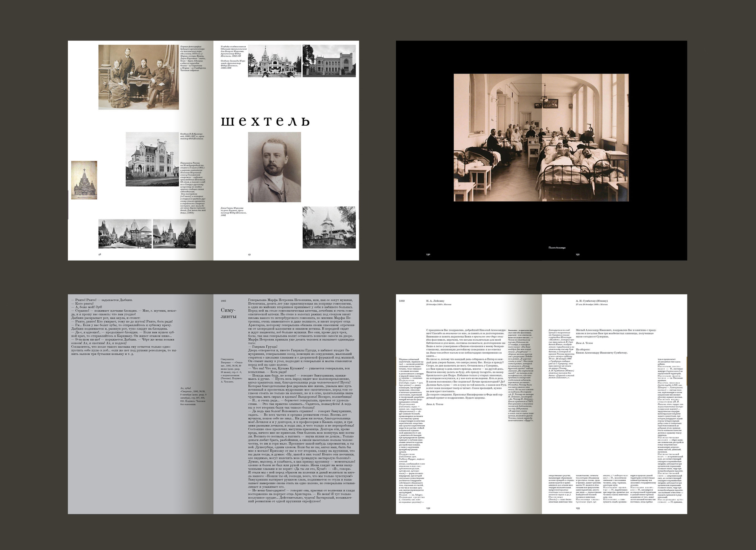Click page number 130 on black spread
The width and height of the screenshot is (756, 550).
(428, 255)
